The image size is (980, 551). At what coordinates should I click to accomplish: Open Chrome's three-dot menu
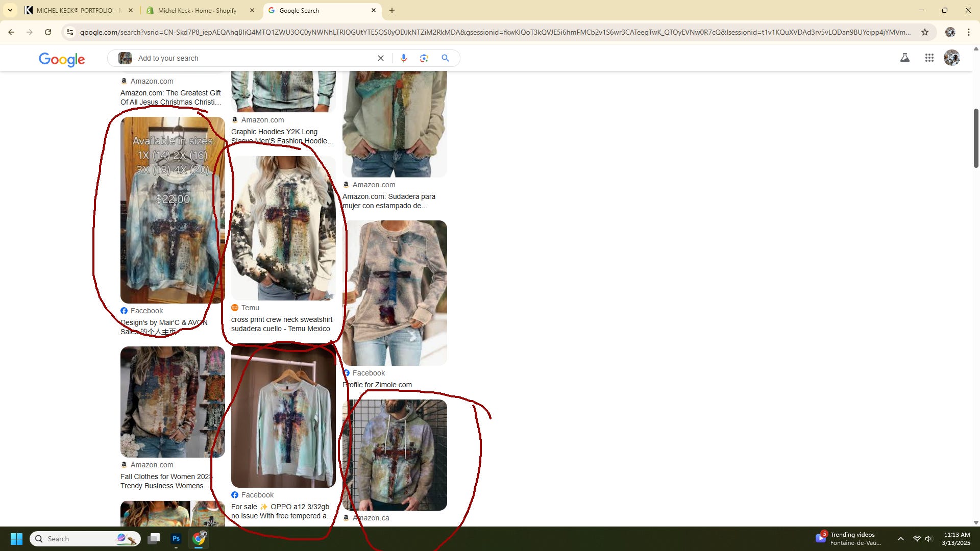(x=968, y=32)
